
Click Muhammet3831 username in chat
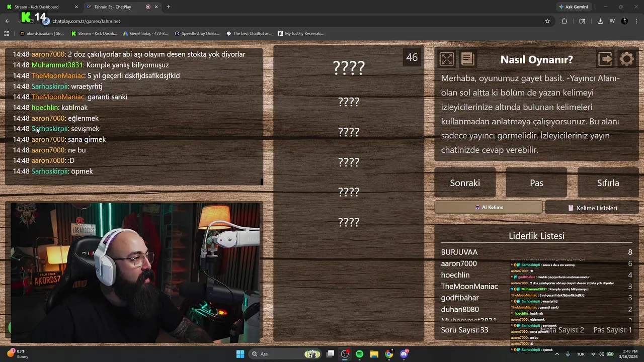coord(57,65)
